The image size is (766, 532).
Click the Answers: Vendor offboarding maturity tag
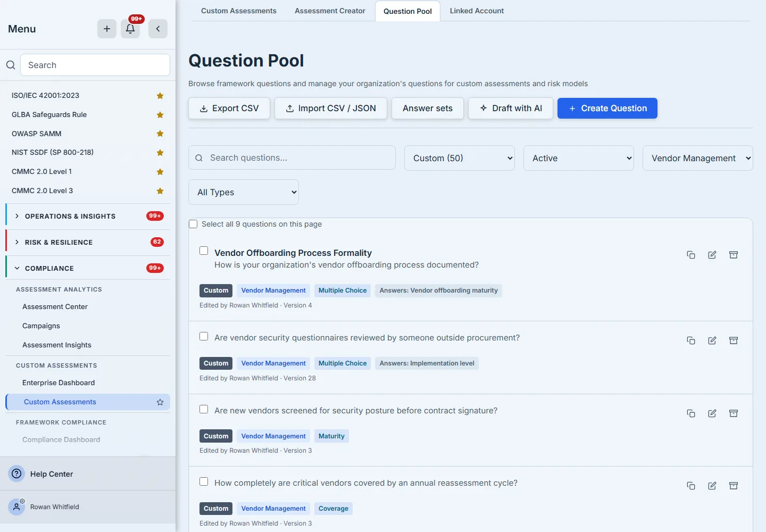tap(438, 290)
